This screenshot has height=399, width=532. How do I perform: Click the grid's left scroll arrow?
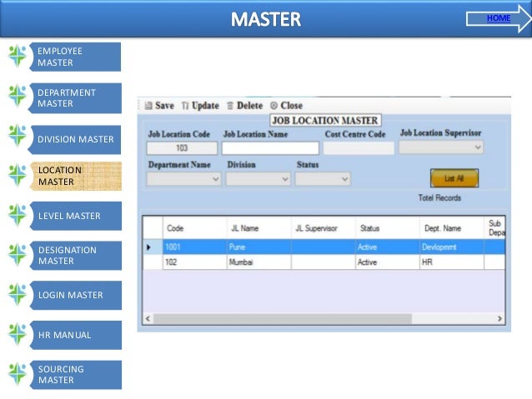pos(148,319)
